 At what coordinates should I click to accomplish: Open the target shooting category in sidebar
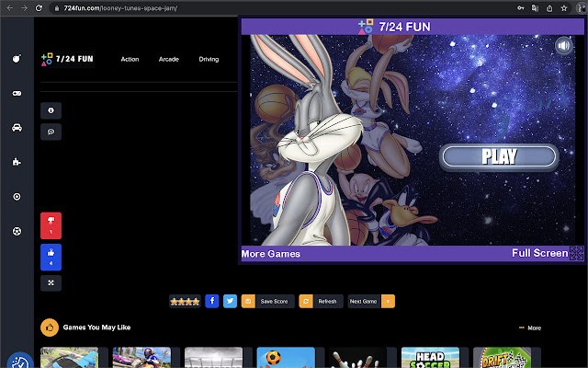pos(17,196)
